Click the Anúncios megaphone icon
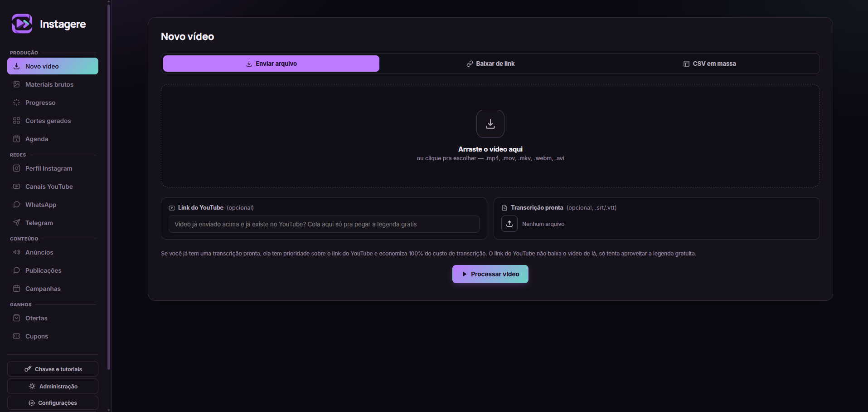Viewport: 868px width, 412px height. pos(17,252)
